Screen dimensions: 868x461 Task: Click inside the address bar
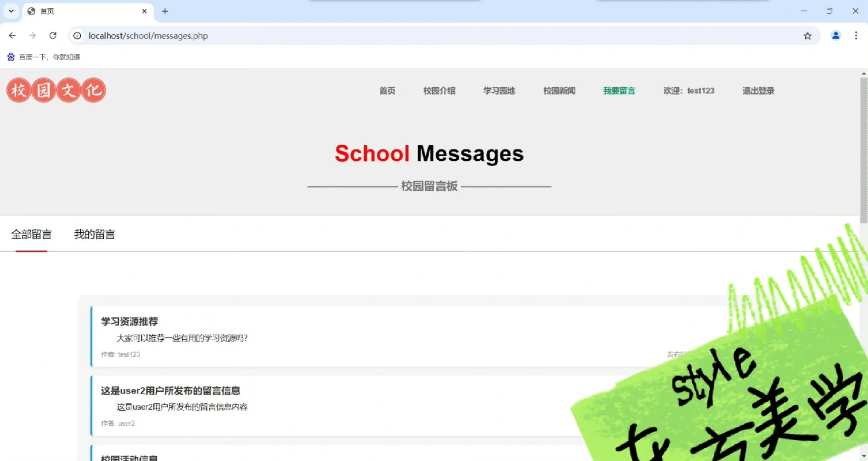[299, 36]
